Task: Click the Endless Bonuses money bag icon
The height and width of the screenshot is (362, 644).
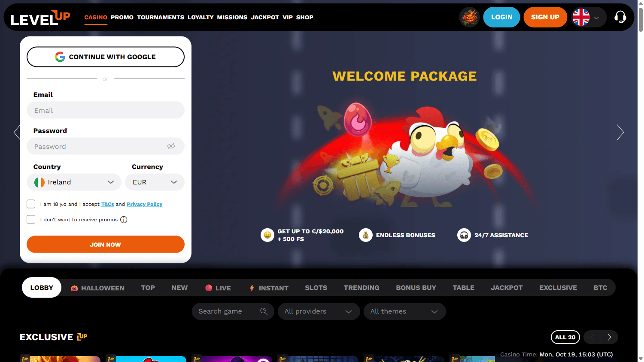Action: [x=366, y=235]
